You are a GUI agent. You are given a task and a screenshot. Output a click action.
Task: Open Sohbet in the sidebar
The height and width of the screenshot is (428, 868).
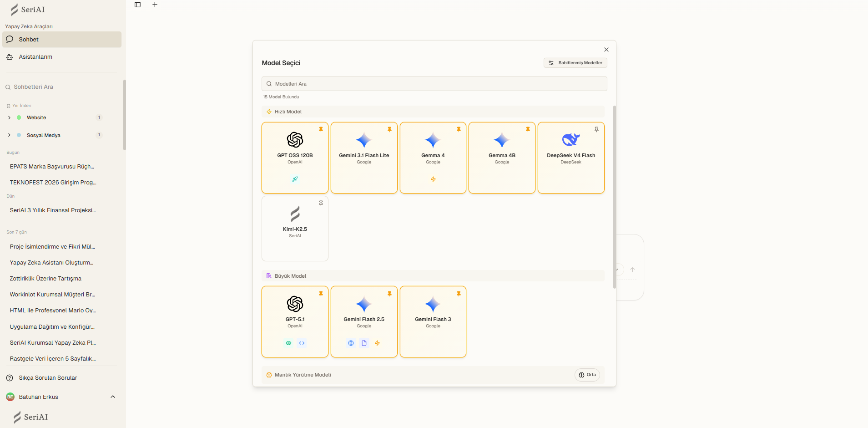(62, 40)
